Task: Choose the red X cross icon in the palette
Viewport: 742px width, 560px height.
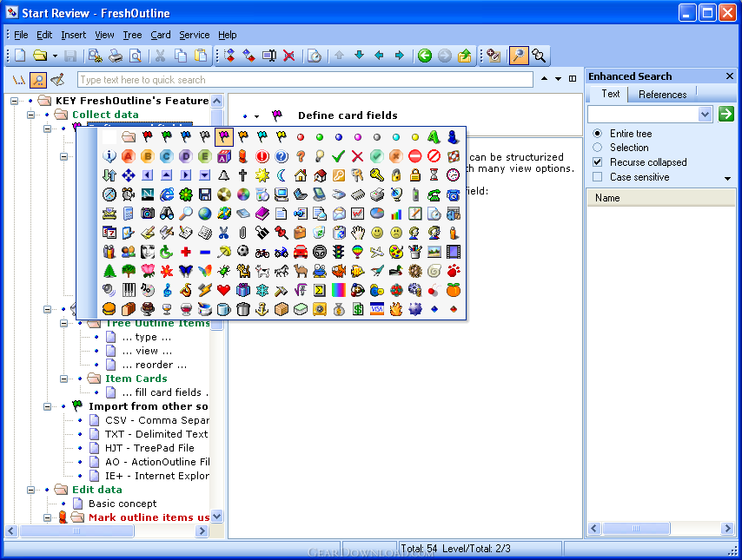Action: tap(358, 156)
